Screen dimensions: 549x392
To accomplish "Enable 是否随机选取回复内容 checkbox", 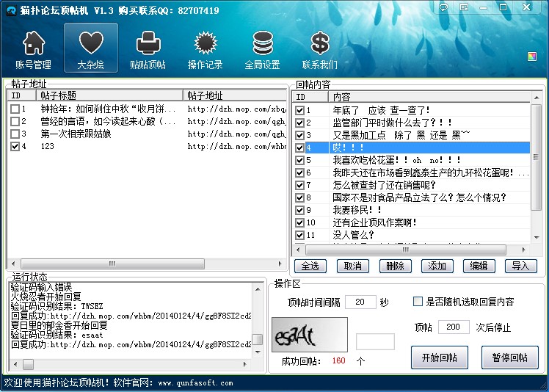I will click(418, 302).
